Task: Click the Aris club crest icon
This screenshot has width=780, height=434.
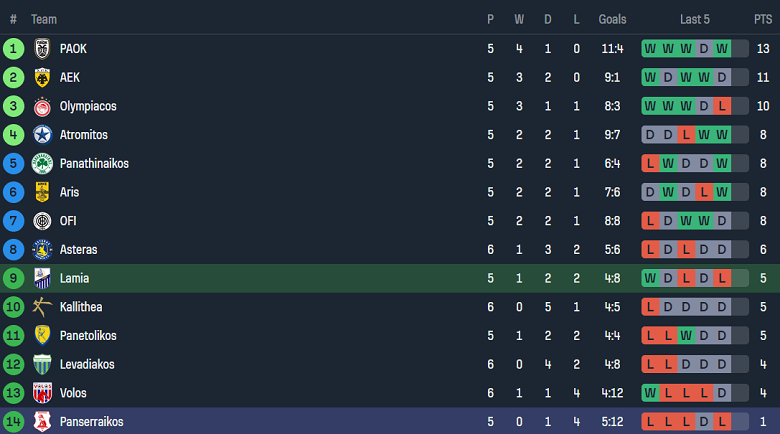Action: [x=42, y=192]
